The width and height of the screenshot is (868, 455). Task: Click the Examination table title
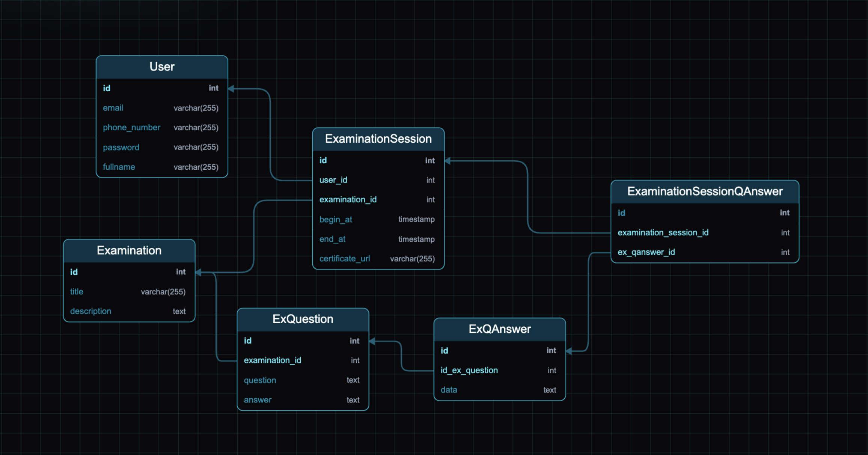(x=129, y=250)
